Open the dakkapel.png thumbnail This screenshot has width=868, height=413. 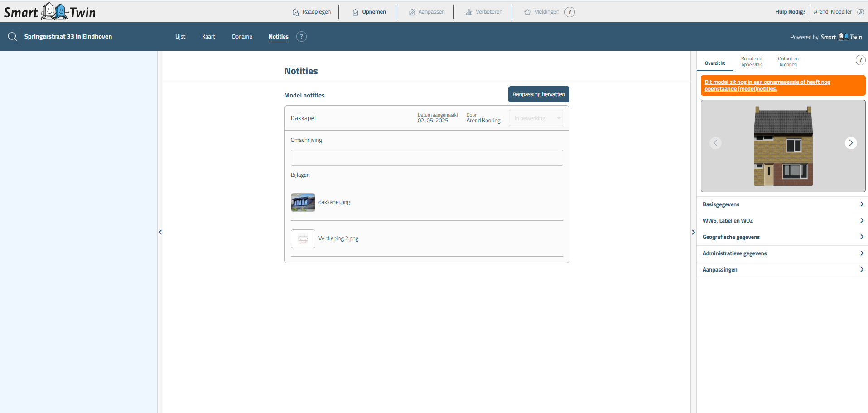point(303,202)
